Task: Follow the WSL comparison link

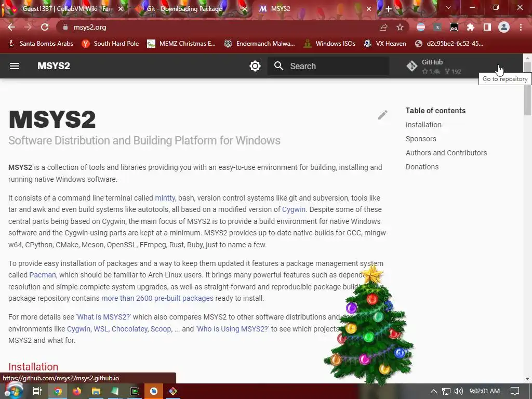Action: (x=101, y=329)
